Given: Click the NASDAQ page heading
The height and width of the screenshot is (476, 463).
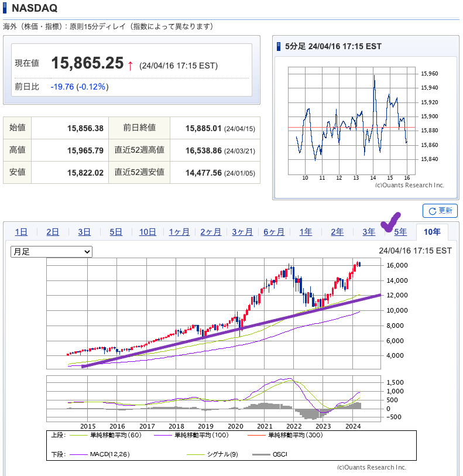Looking at the screenshot, I should 35,8.
